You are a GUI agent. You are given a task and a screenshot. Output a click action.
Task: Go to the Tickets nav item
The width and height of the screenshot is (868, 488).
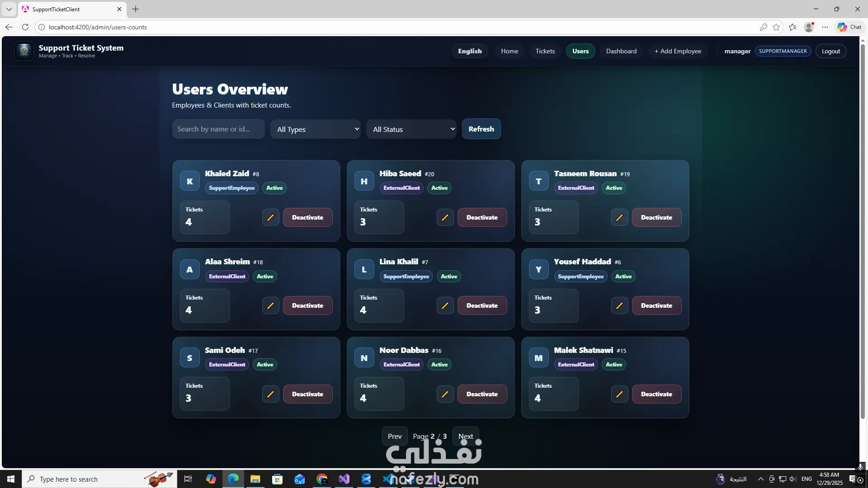[x=545, y=51]
